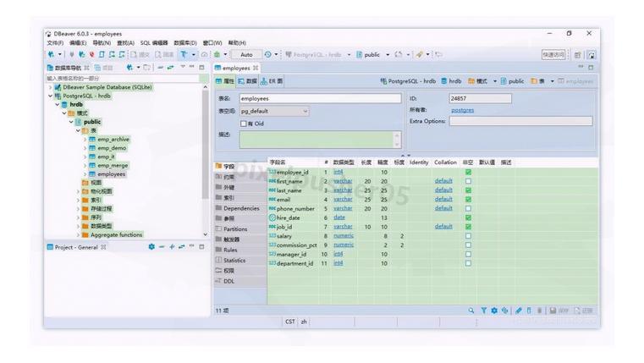Click the filter funnel icon below the columns table
This screenshot has height=363, width=644.
click(483, 311)
